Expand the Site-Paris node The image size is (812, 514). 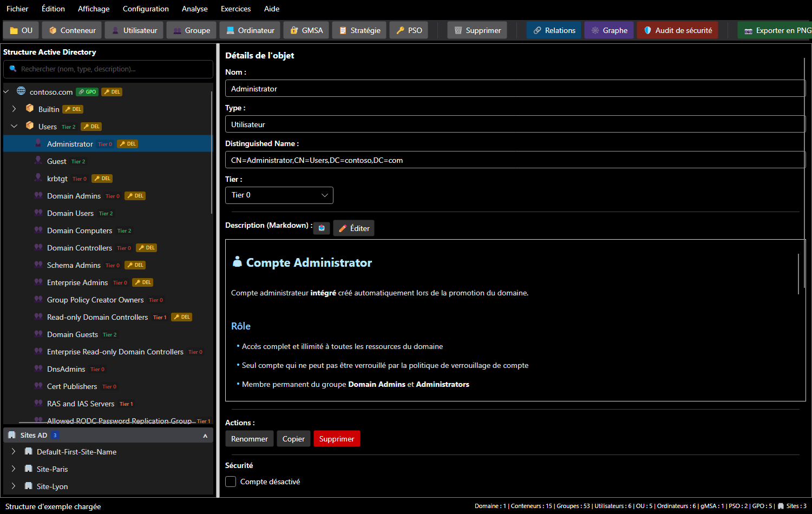click(14, 469)
